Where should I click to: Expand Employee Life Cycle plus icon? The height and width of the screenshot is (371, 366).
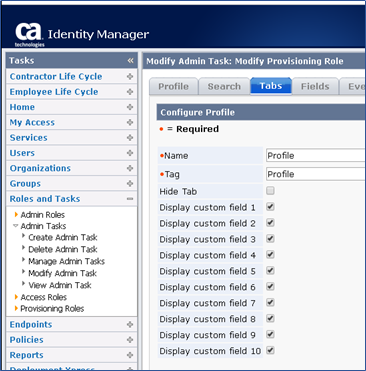130,92
